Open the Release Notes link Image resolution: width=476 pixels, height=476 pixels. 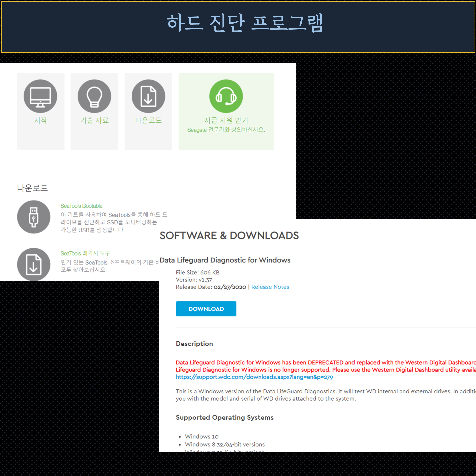point(270,287)
